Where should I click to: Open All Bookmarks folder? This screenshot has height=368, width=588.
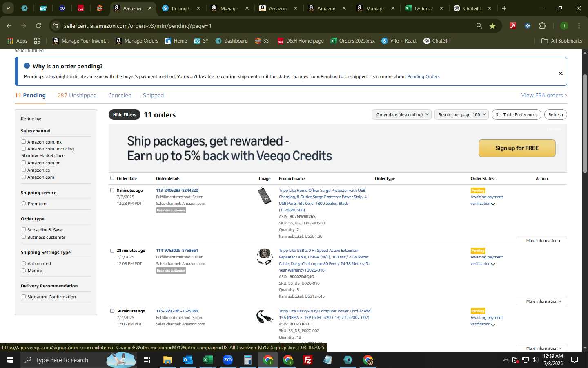tap(561, 41)
